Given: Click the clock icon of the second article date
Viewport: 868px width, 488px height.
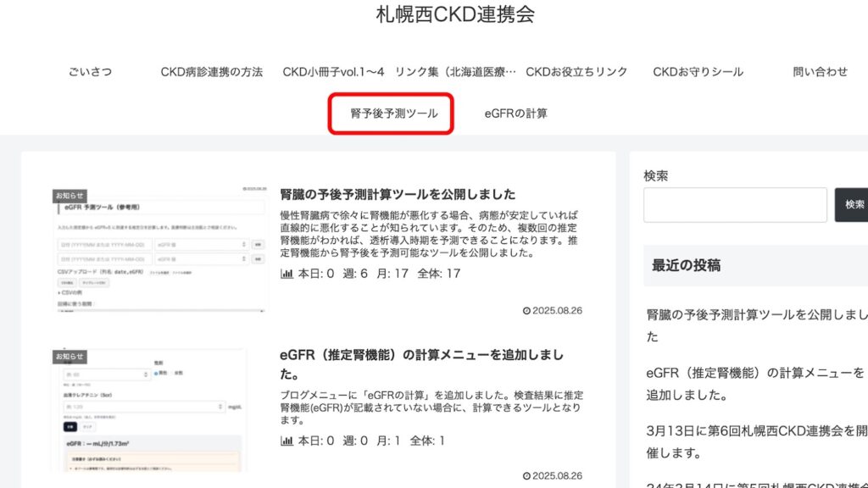Looking at the screenshot, I should click(526, 476).
